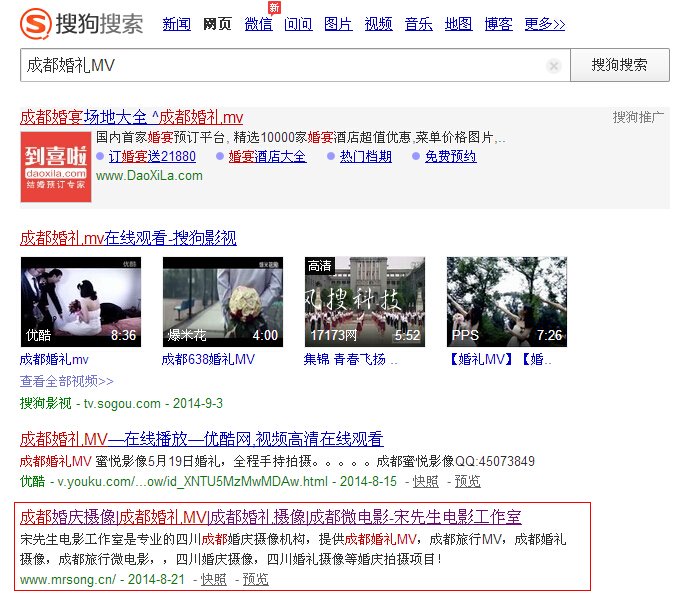This screenshot has width=695, height=597.
Task: Open 快照 for the mrsong.cn result
Action: point(213,579)
